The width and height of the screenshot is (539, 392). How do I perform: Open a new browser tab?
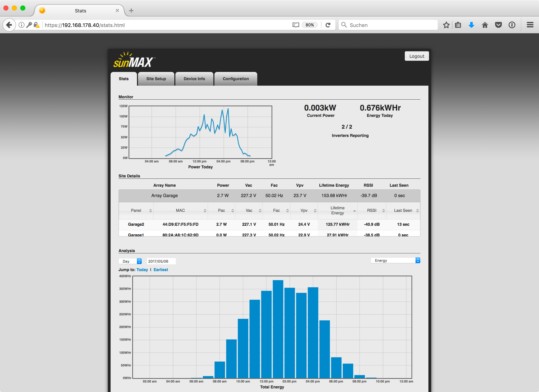[131, 11]
